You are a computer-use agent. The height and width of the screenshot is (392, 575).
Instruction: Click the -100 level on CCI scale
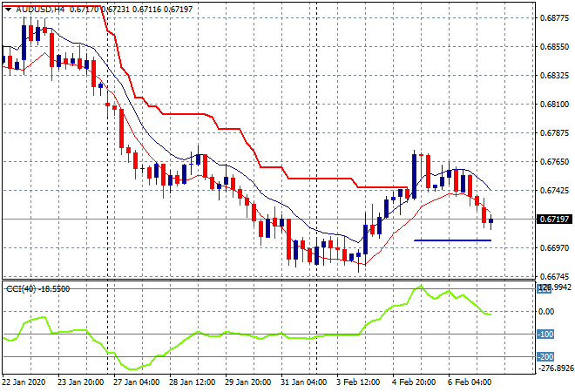click(x=545, y=334)
